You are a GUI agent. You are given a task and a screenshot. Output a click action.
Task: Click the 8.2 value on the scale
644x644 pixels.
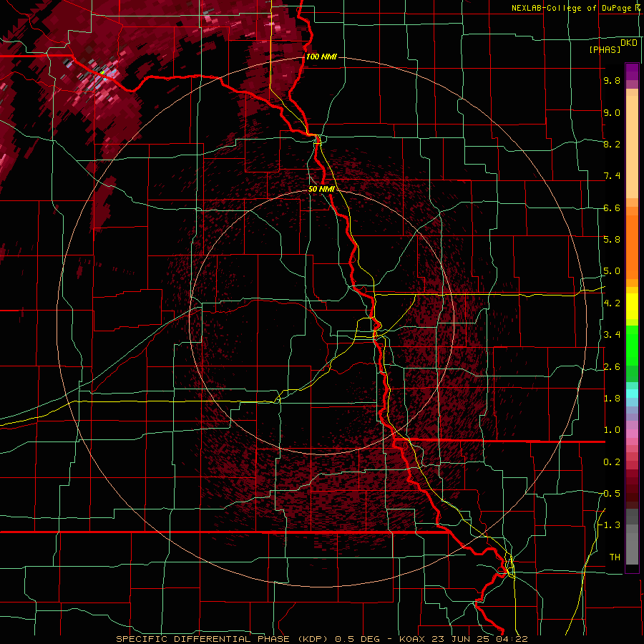[612, 144]
